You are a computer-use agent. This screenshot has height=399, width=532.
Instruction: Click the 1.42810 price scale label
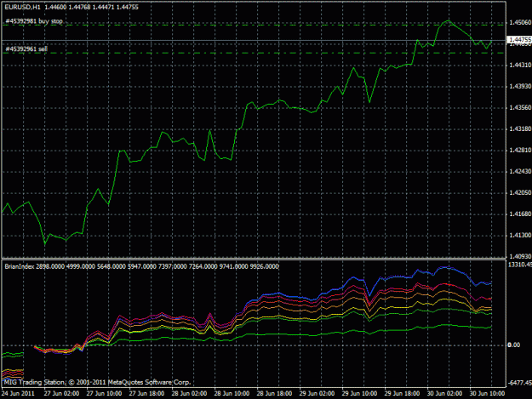(520, 150)
